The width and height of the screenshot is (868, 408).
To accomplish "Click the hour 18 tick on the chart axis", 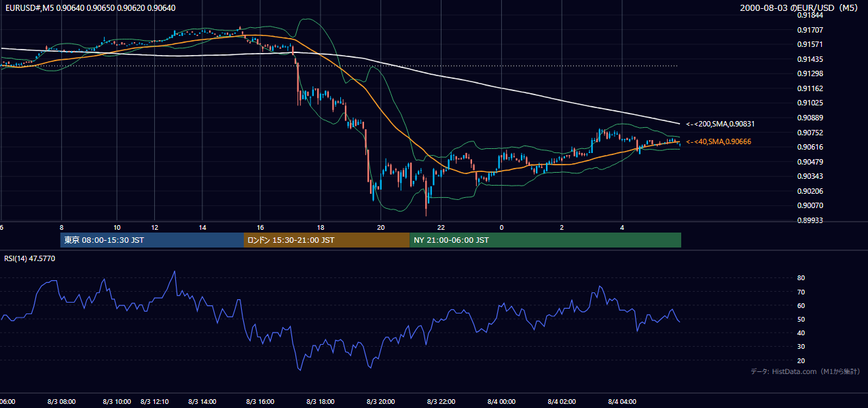I will (321, 227).
